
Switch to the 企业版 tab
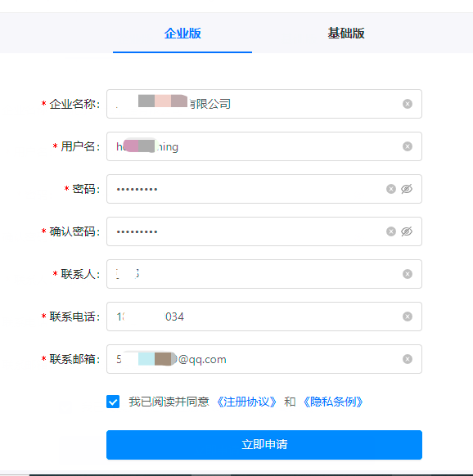[x=182, y=33]
